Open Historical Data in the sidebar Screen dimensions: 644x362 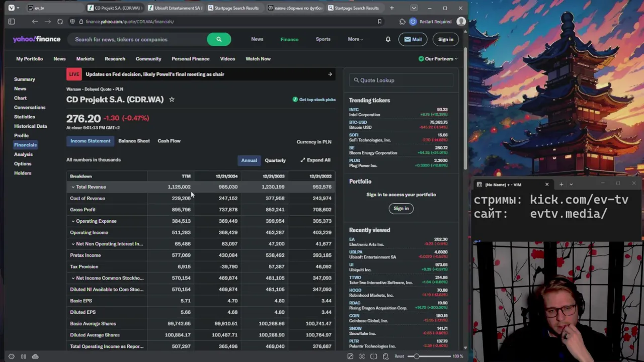point(31,126)
